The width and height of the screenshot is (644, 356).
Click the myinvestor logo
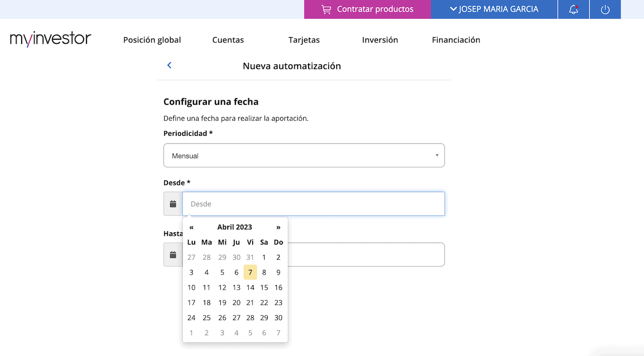pyautogui.click(x=51, y=40)
